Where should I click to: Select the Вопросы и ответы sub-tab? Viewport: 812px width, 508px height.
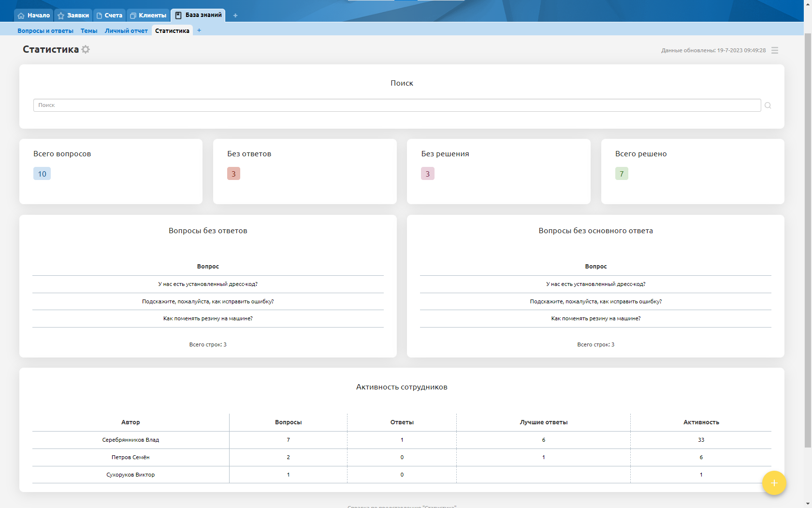pos(45,31)
